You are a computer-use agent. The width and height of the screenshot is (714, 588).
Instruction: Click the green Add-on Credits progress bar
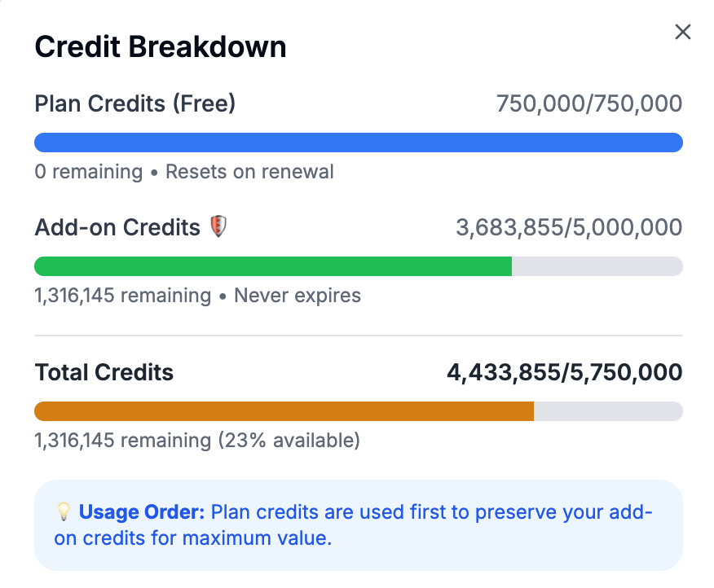(x=272, y=266)
